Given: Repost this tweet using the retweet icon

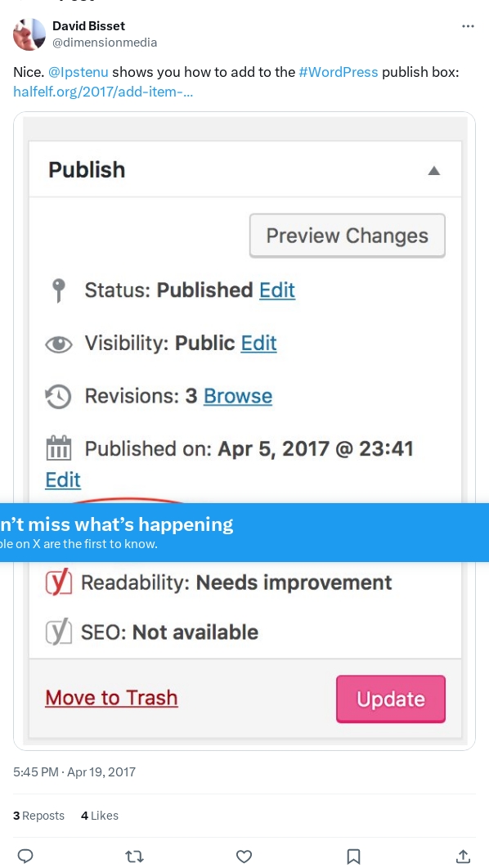Looking at the screenshot, I should [134, 857].
